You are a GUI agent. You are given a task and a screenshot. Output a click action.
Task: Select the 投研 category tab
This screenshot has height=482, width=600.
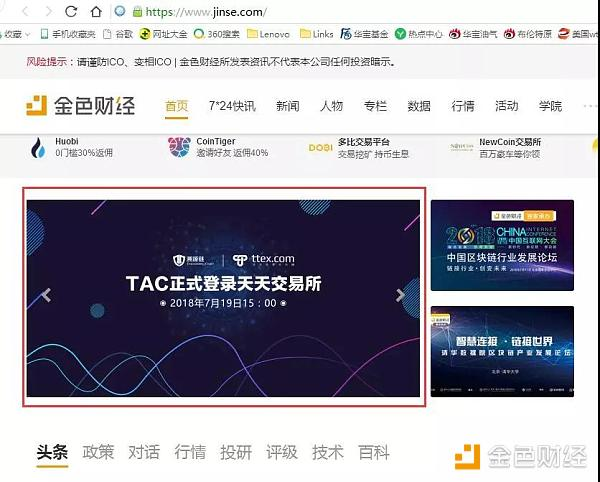pos(236,453)
